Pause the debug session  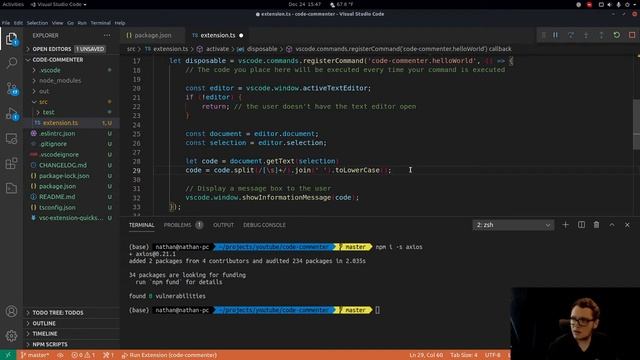coord(556,35)
